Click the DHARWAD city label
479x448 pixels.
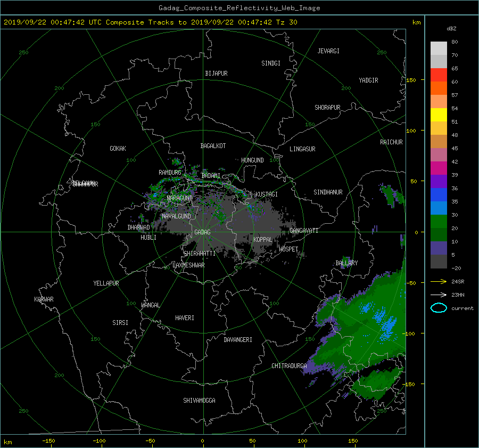pos(139,227)
